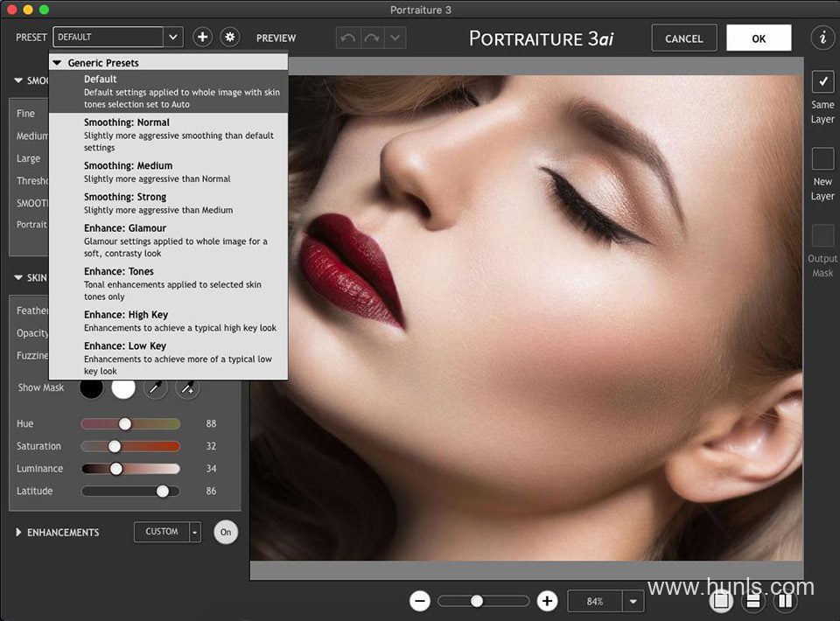Image resolution: width=840 pixels, height=621 pixels.
Task: Collapse the Smoothing section triangle
Action: (18, 80)
